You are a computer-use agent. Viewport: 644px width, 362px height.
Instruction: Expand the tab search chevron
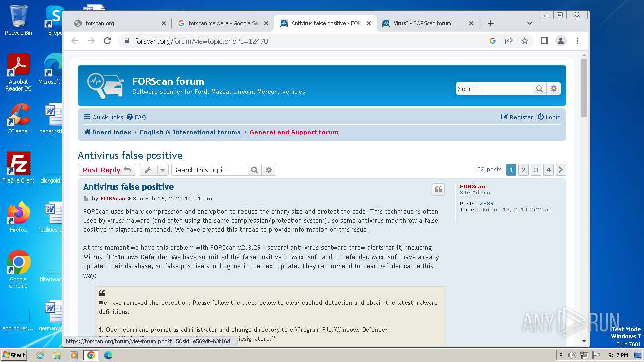pyautogui.click(x=529, y=23)
